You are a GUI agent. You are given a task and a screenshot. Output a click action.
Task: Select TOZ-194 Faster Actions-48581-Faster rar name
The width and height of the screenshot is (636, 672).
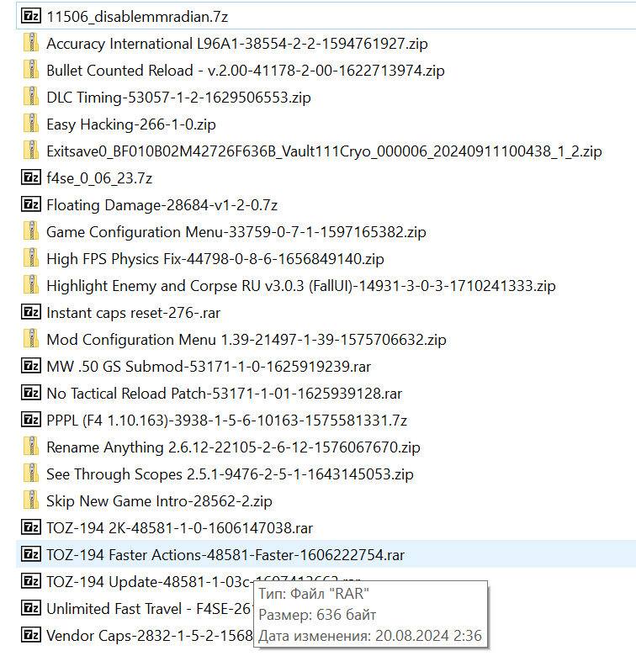225,555
